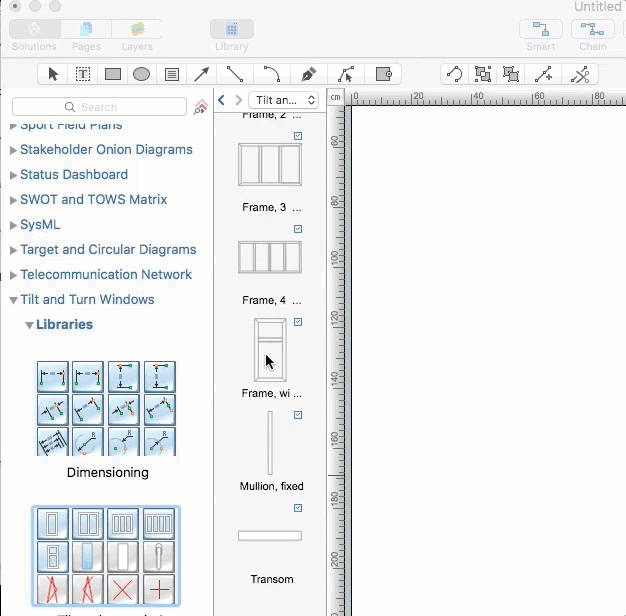Open the highlighted window frames library thumbnail
This screenshot has height=616, width=626.
[106, 556]
